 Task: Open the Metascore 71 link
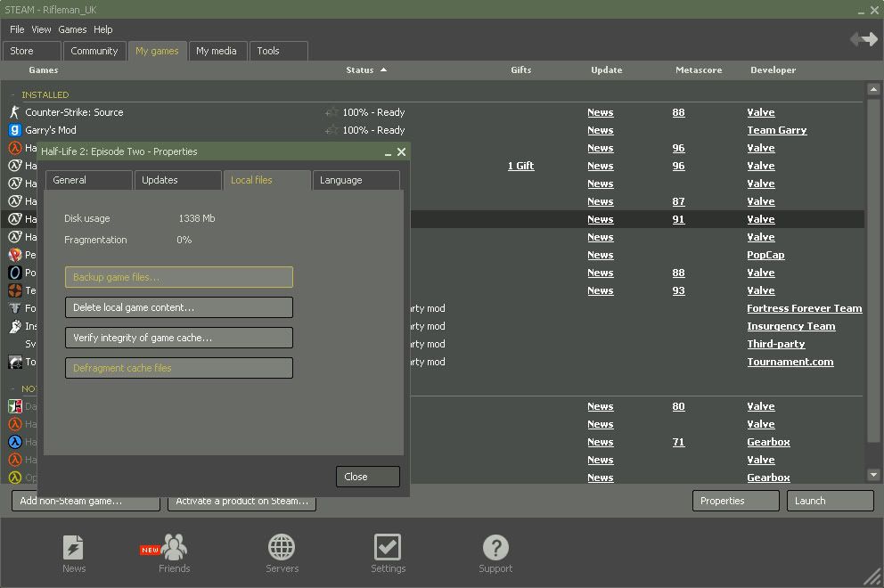click(678, 442)
